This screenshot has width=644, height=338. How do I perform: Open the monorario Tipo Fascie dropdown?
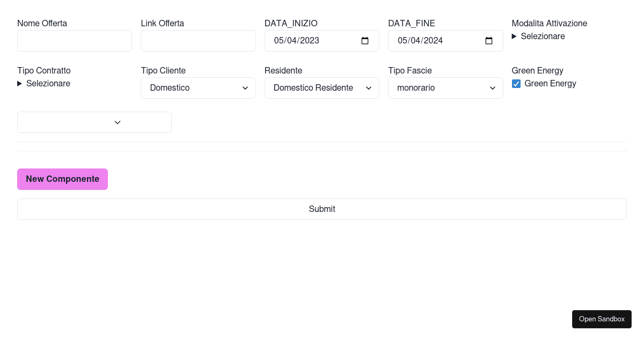440,88
